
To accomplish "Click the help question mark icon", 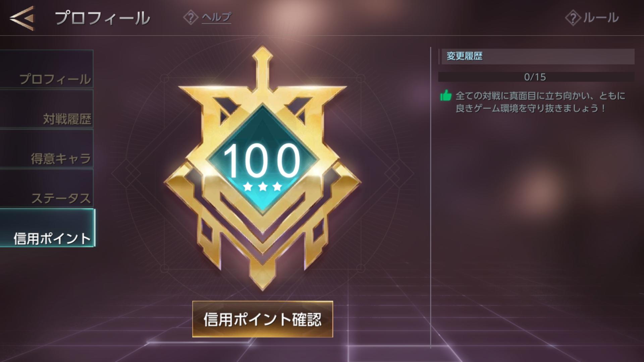I will [x=191, y=17].
